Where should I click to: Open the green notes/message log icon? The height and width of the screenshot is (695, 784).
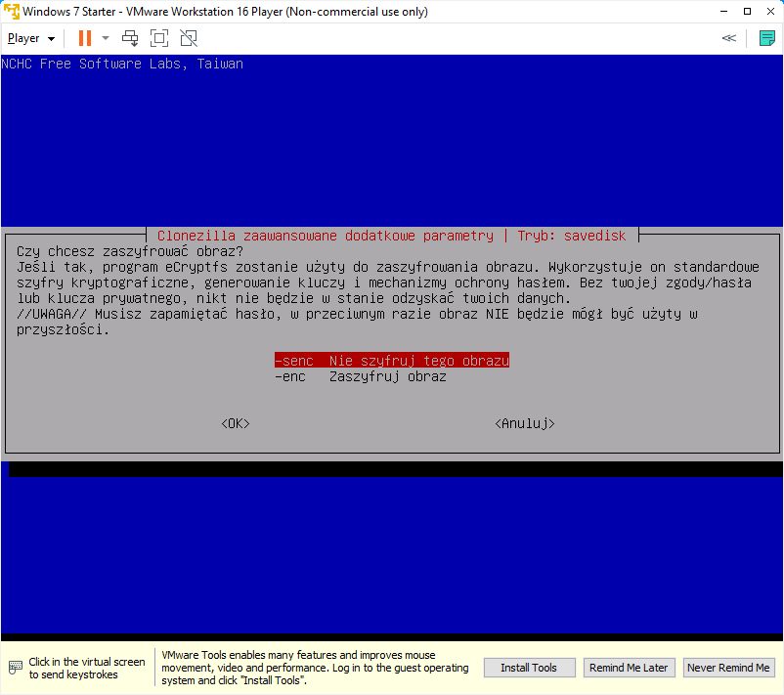click(766, 38)
